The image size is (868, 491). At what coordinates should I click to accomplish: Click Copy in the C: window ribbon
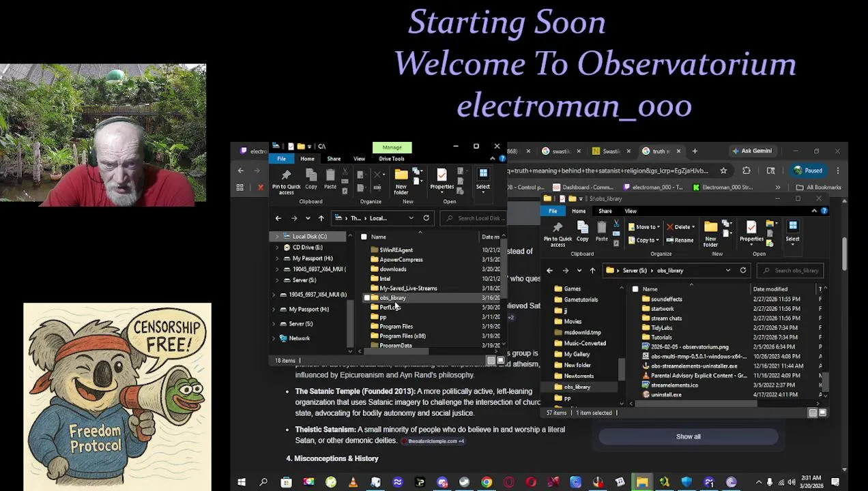(x=310, y=179)
